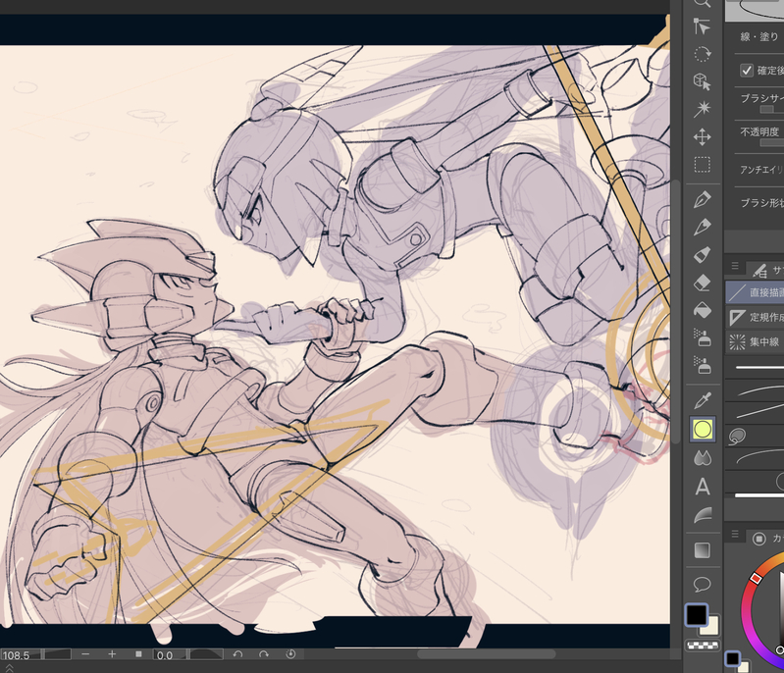Click the horizontal canvas scrollbar

486,654
